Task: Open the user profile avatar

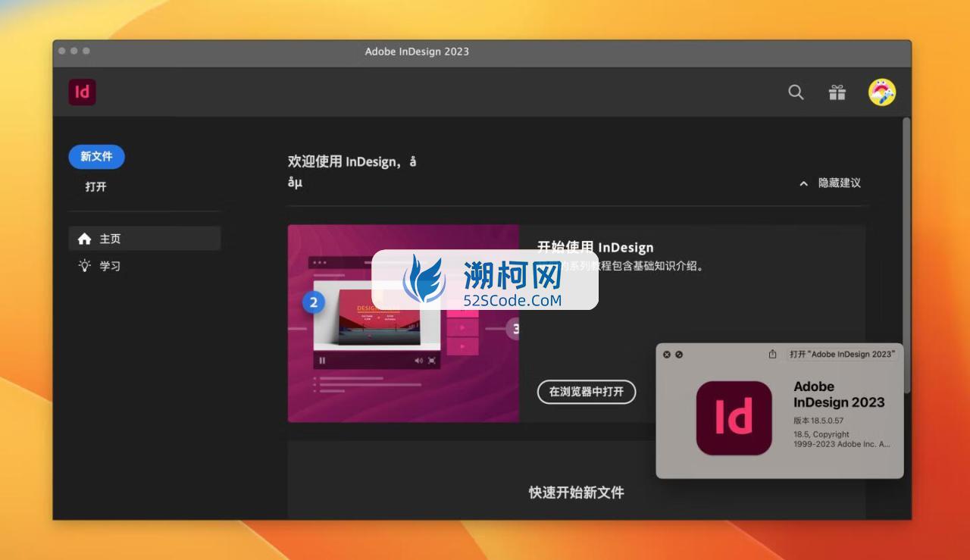Action: point(882,92)
